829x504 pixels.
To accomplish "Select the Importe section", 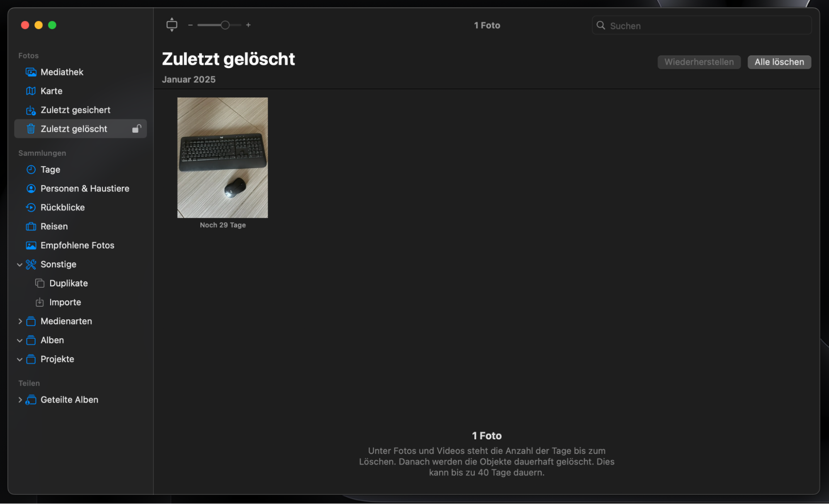I will pos(65,302).
